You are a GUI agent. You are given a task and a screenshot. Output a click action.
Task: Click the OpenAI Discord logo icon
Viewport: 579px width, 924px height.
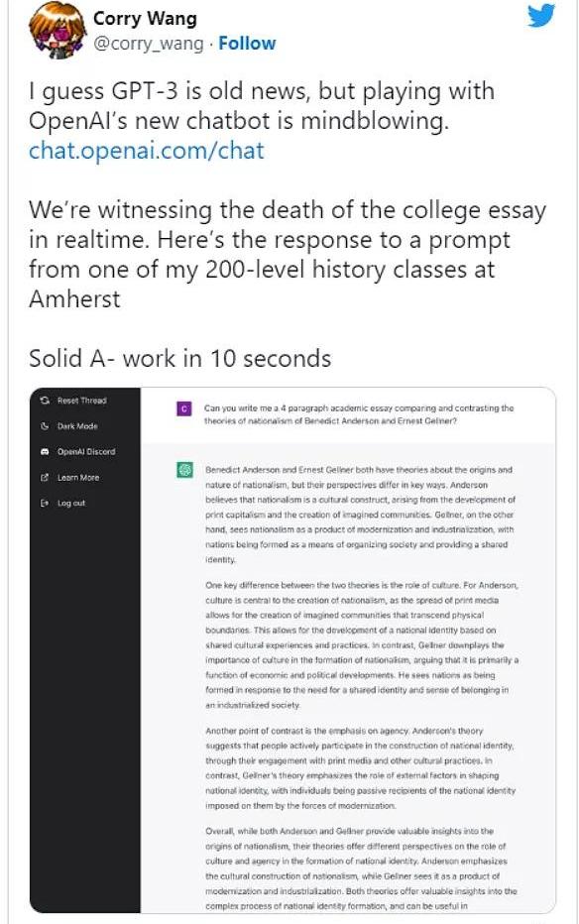(x=45, y=451)
